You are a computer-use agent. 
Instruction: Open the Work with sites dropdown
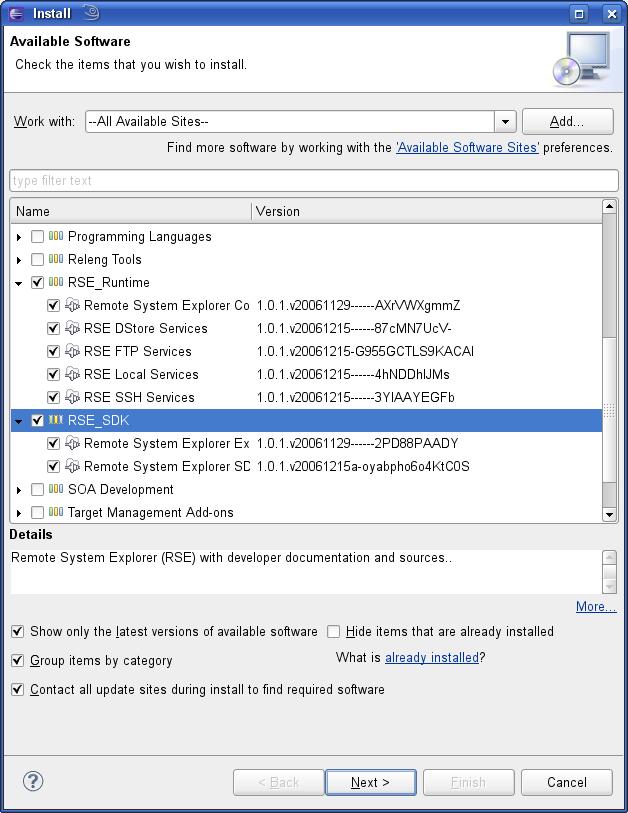coord(505,122)
